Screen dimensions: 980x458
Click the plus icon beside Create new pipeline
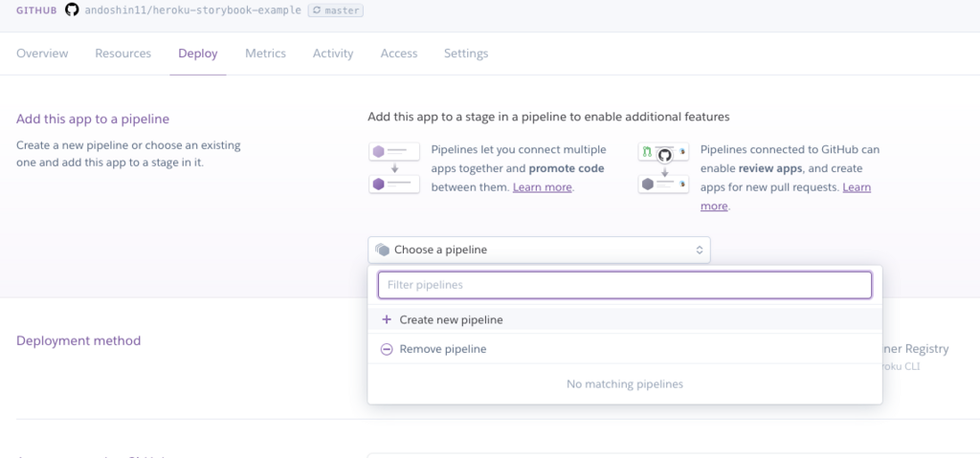coord(387,320)
